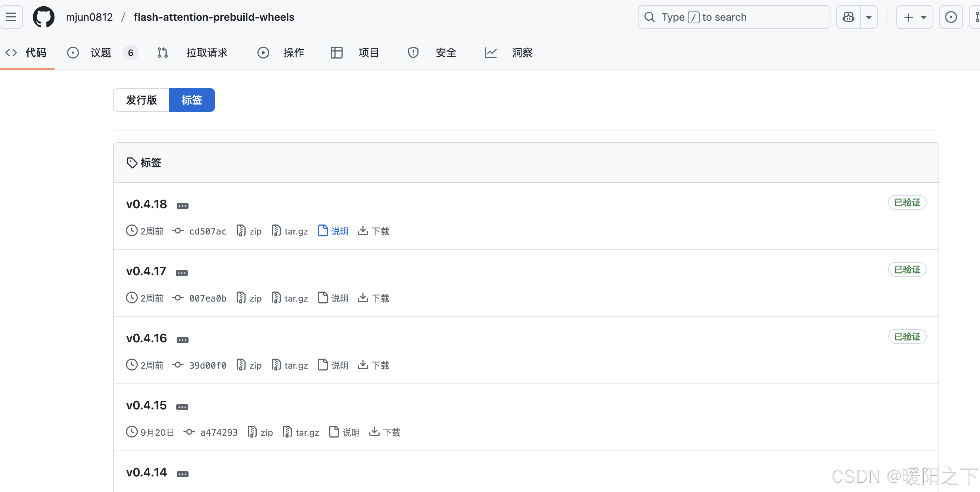Open the mjun0812 owner link
980x492 pixels.
(89, 17)
